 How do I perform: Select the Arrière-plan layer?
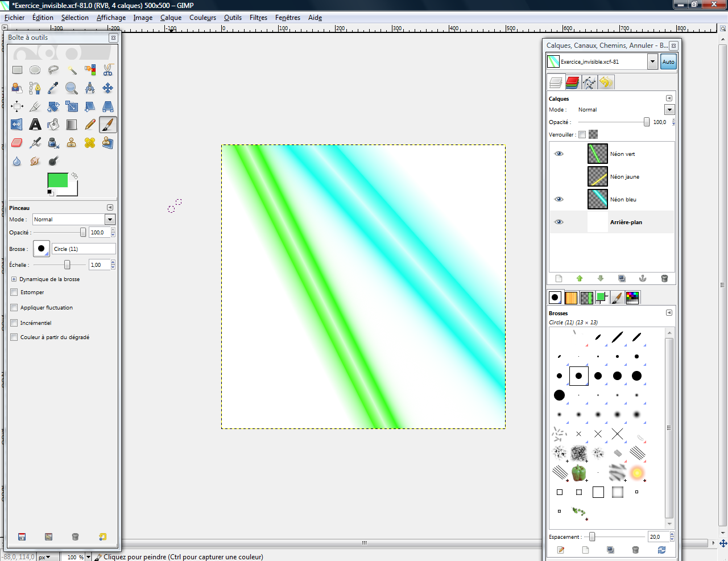[x=626, y=222]
